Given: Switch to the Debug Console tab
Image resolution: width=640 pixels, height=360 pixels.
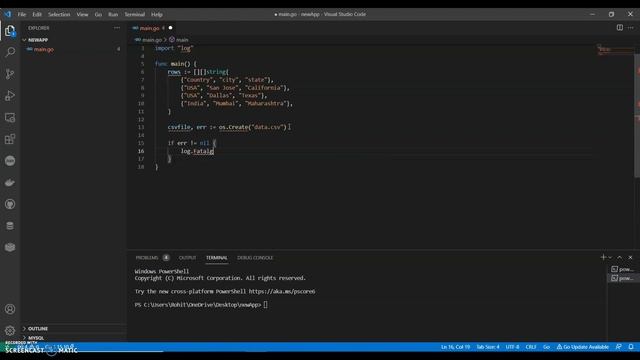Looking at the screenshot, I should (x=255, y=258).
